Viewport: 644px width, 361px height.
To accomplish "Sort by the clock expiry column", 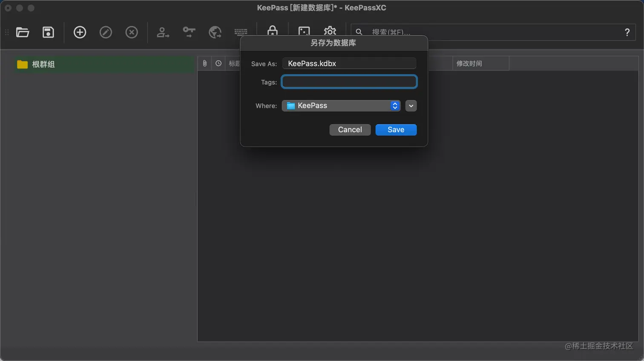I will pos(218,63).
